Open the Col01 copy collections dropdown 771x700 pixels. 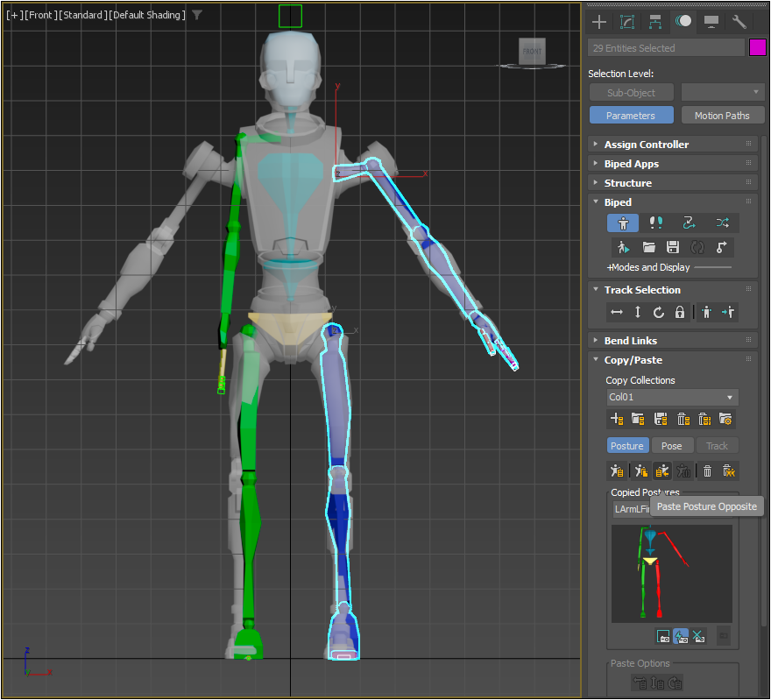[x=671, y=397]
